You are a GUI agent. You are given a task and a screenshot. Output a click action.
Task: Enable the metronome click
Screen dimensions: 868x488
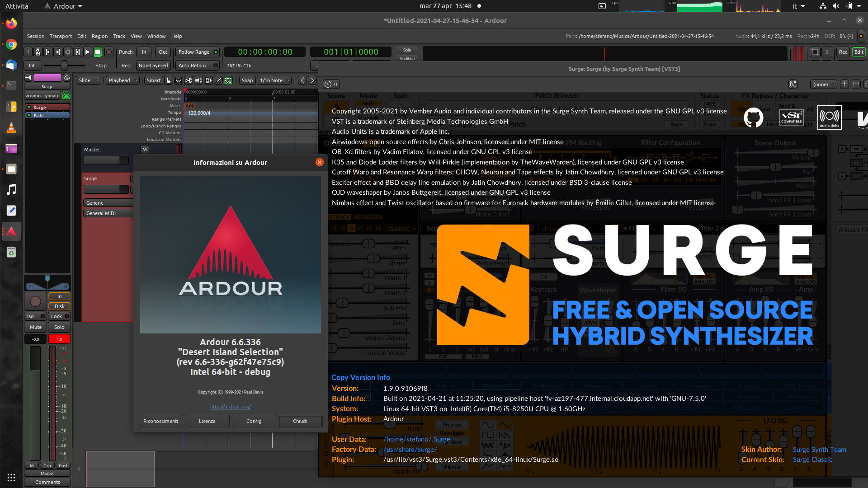click(x=38, y=52)
